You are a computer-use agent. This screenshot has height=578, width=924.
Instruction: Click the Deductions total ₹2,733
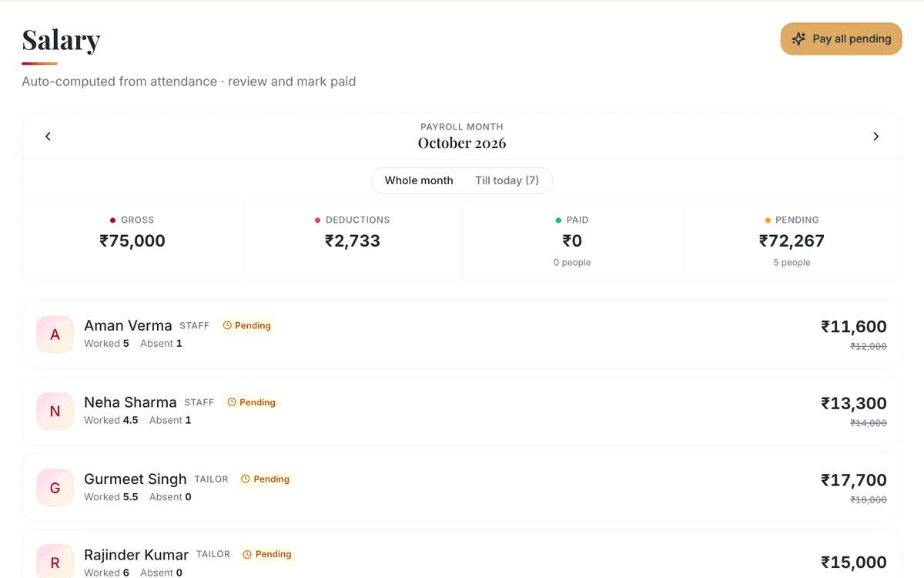click(353, 240)
